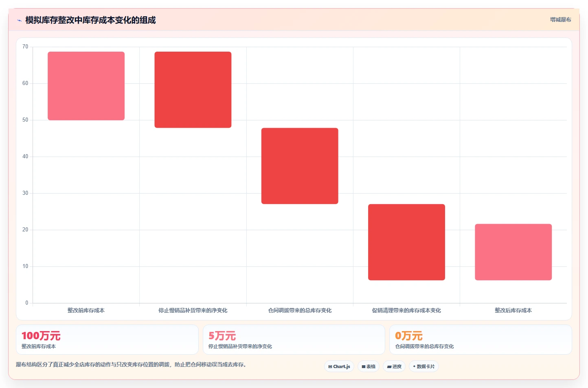This screenshot has height=388, width=588.
Task: Click the x-axis label 仓间调拨带来的总库存变化
Action: [300, 310]
